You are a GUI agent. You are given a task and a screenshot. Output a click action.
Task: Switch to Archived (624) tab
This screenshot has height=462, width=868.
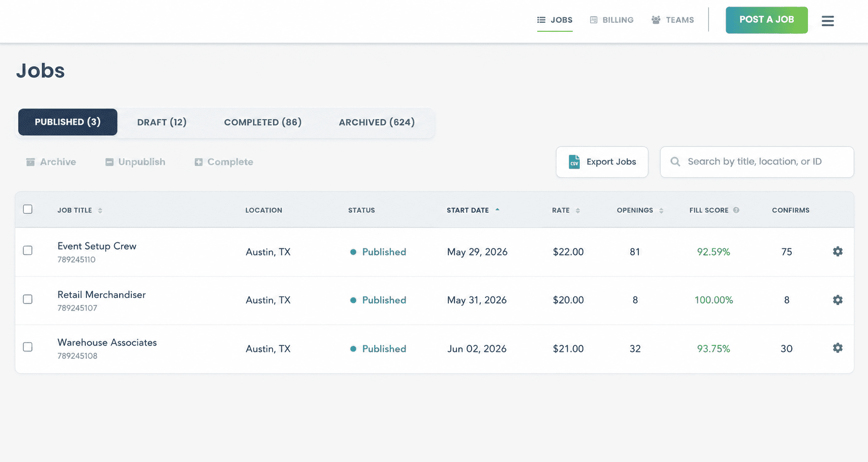point(377,122)
